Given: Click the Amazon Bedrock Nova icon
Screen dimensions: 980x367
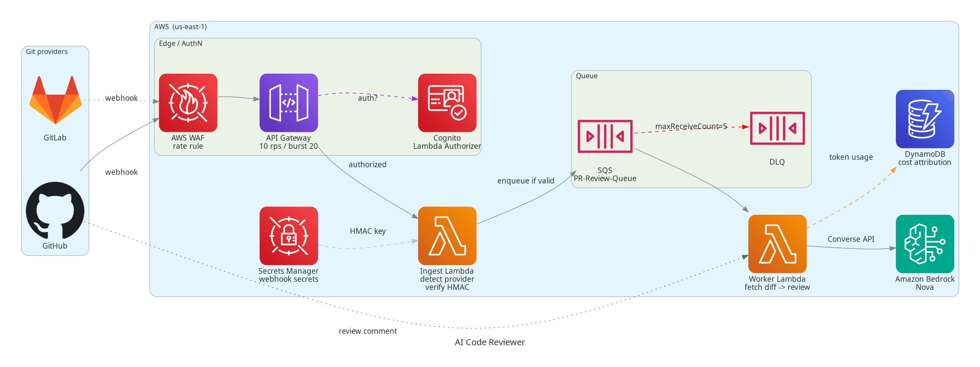Looking at the screenshot, I should (x=924, y=244).
